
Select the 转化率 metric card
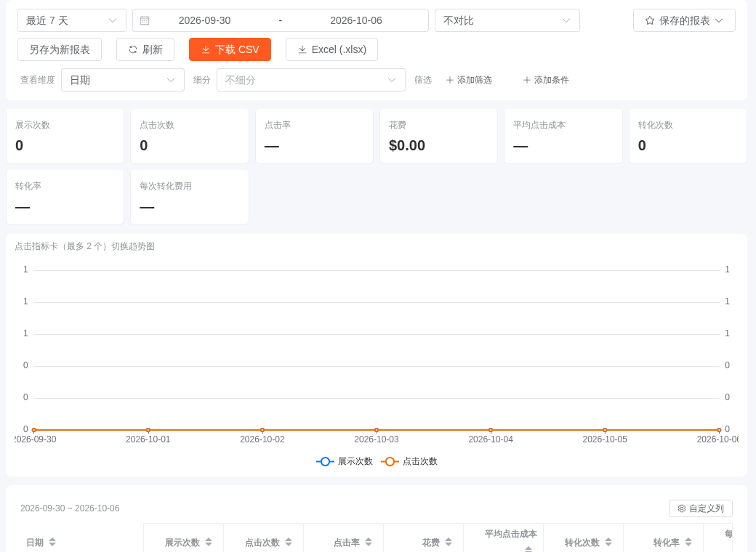click(65, 198)
